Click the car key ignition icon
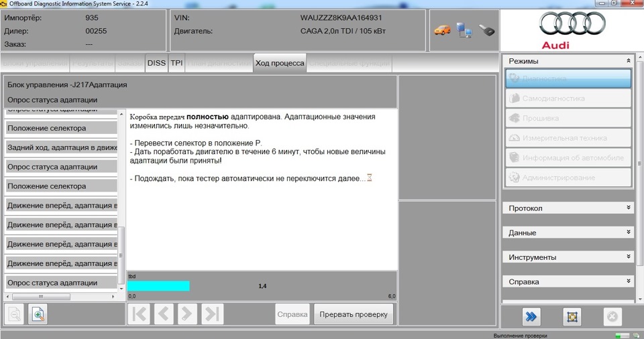 (x=487, y=30)
